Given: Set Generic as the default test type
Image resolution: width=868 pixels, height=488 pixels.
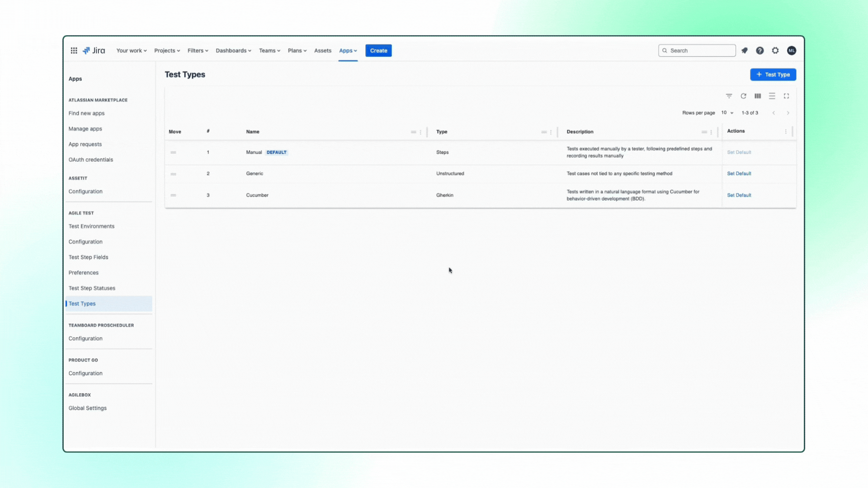Looking at the screenshot, I should coord(739,174).
